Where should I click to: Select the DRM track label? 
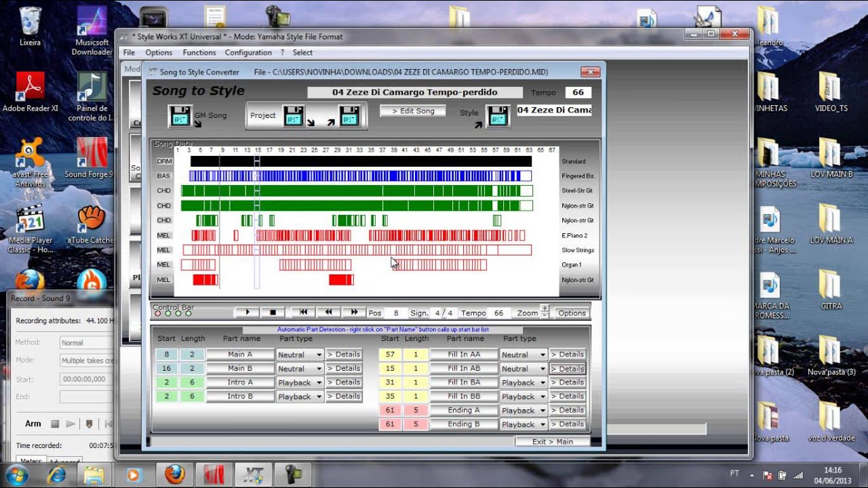163,161
